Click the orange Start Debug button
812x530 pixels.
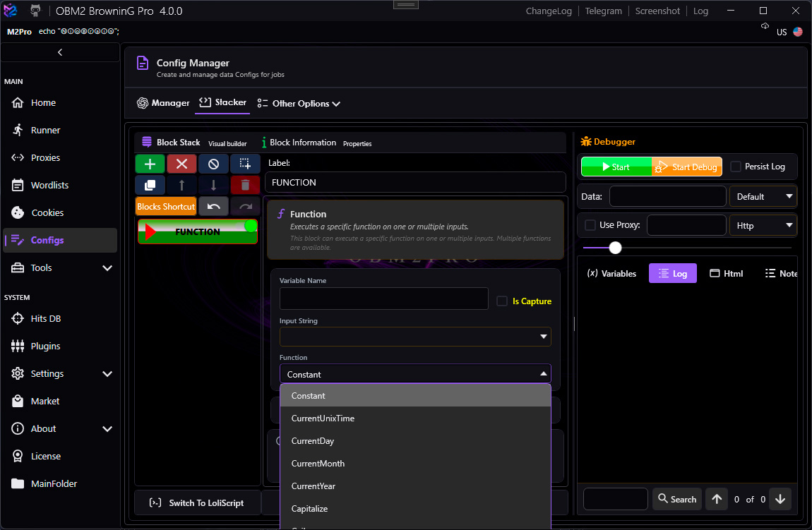point(687,167)
